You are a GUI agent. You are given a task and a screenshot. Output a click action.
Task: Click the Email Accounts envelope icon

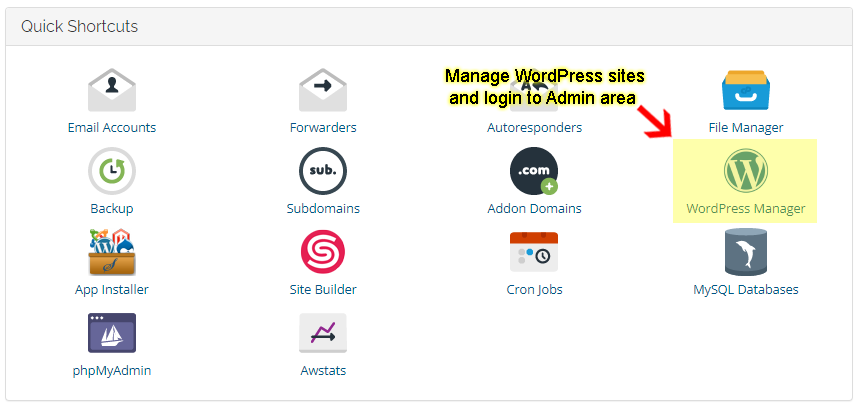coord(112,91)
